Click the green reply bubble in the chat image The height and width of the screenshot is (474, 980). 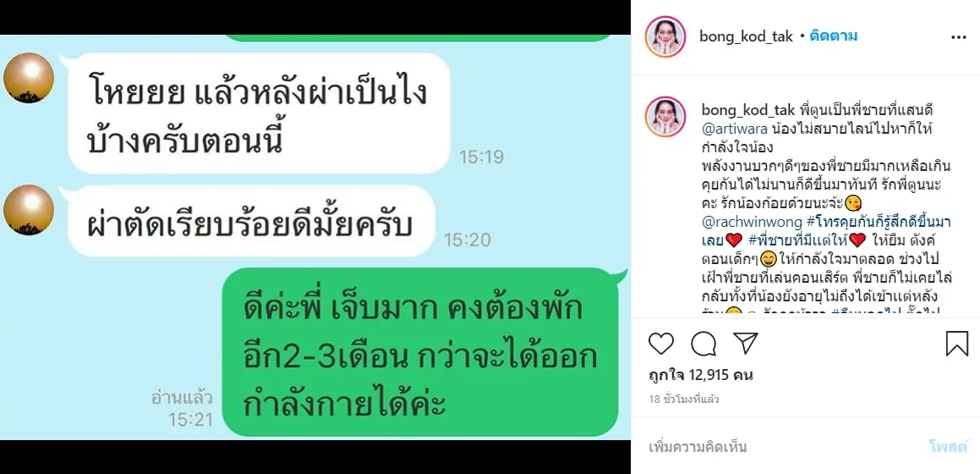[x=420, y=353]
